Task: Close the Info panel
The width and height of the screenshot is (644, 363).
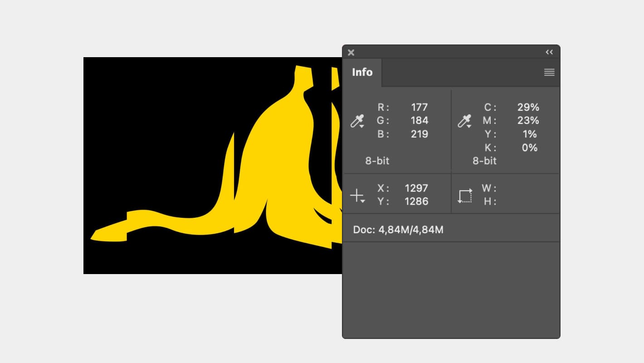Action: (351, 52)
